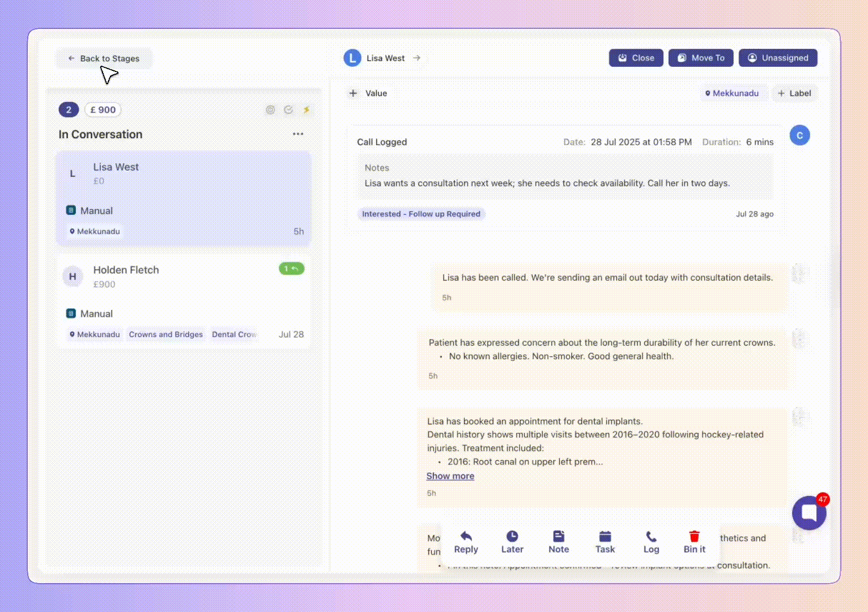Expand note with Show more link
This screenshot has width=868, height=612.
[450, 476]
